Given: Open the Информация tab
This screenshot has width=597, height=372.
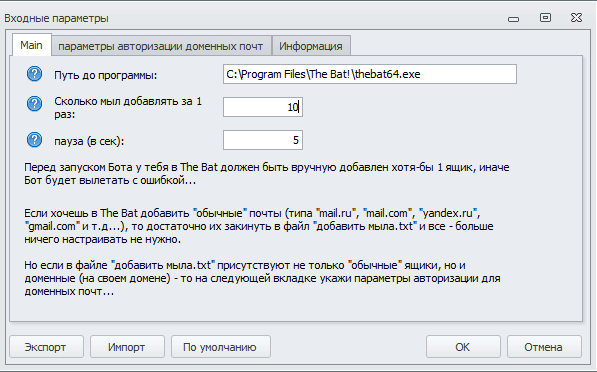Looking at the screenshot, I should [311, 46].
